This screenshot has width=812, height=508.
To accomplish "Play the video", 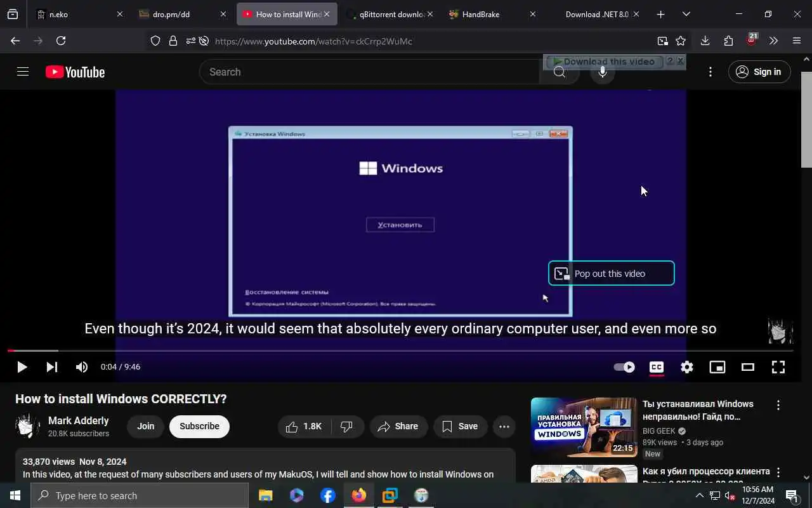I will [22, 367].
